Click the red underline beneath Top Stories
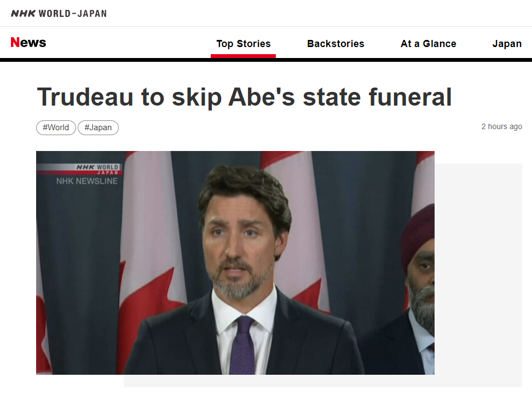The image size is (532, 395). click(243, 56)
